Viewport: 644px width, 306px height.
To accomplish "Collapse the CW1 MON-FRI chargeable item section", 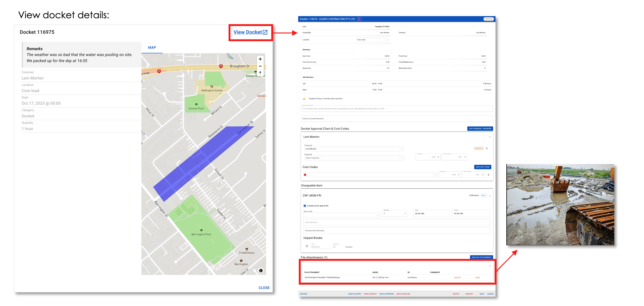I will pos(490,195).
